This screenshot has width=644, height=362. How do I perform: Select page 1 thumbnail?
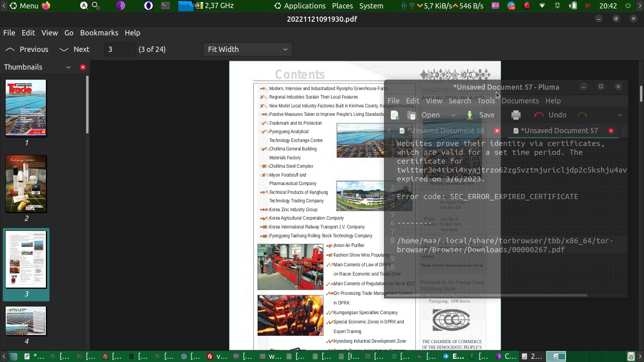coord(26,108)
